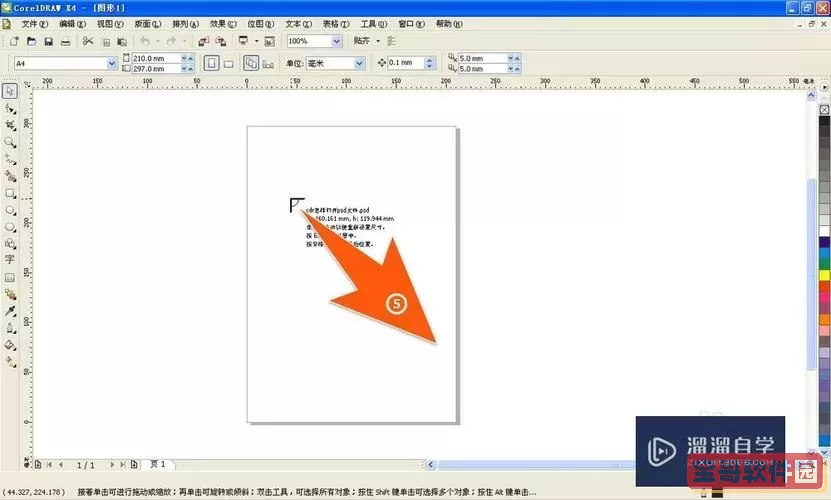The height and width of the screenshot is (500, 831).
Task: Create a new document with the New icon
Action: click(x=14, y=41)
